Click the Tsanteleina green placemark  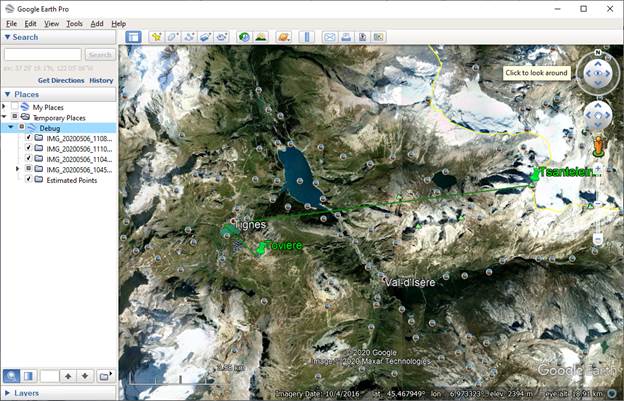point(535,174)
